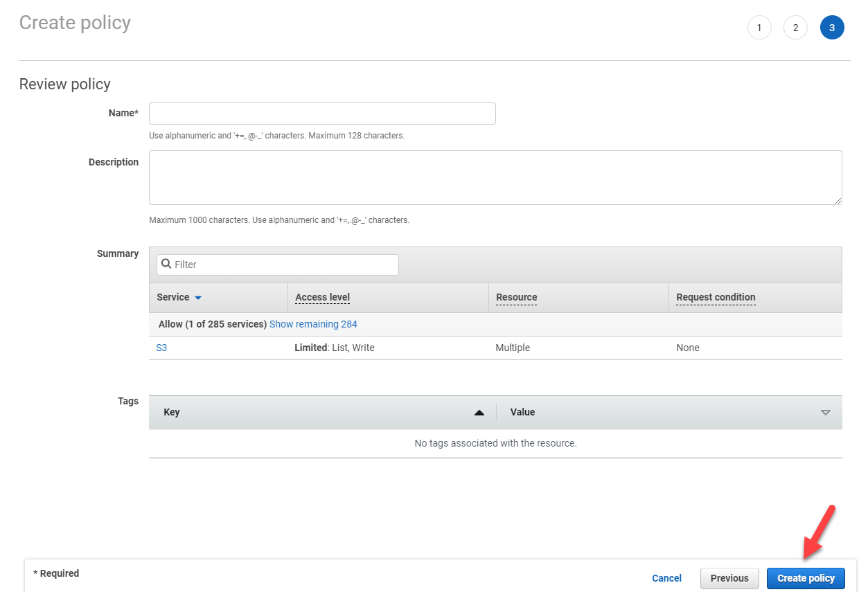Click the Request condition column header

(x=716, y=297)
